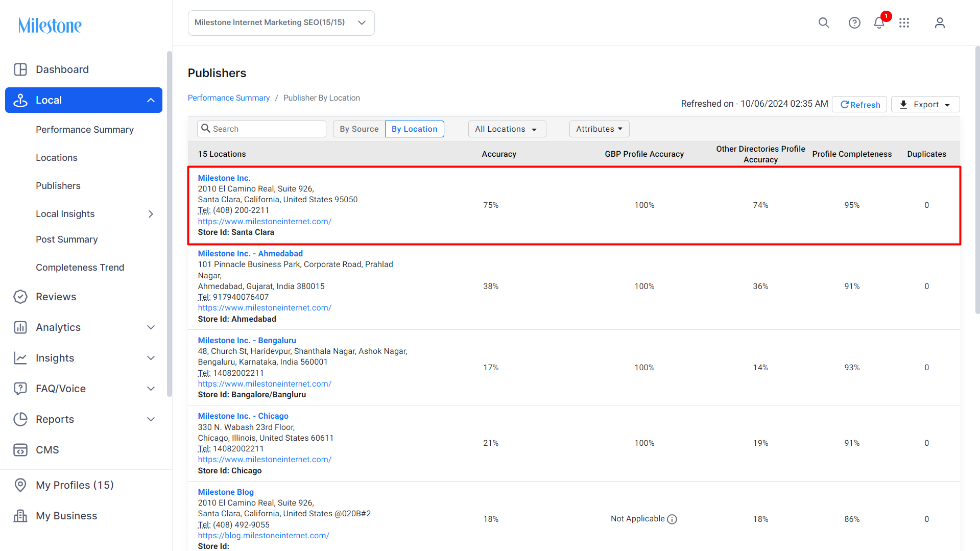The height and width of the screenshot is (551, 980).
Task: Open the search magnifier icon in header
Action: 824,22
